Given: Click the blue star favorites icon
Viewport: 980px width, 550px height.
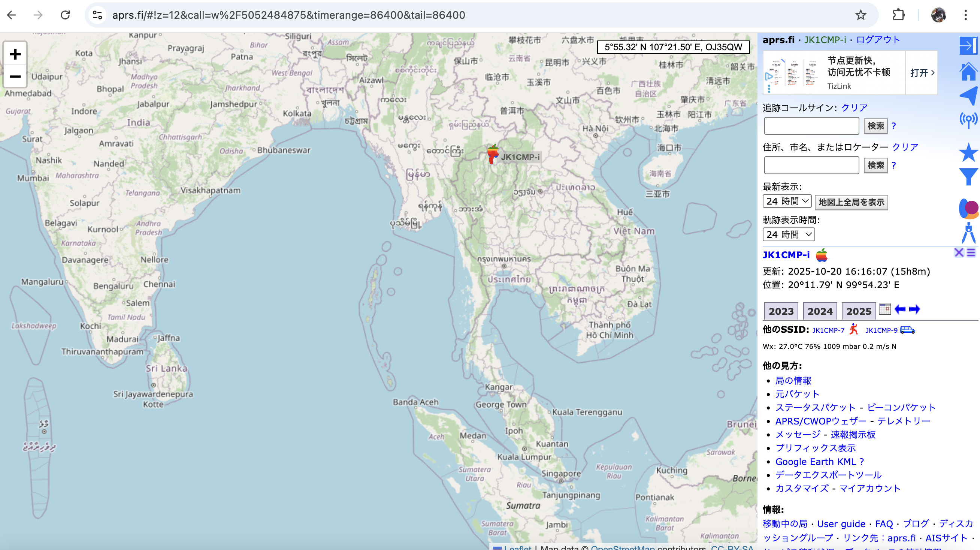Looking at the screenshot, I should pyautogui.click(x=968, y=152).
